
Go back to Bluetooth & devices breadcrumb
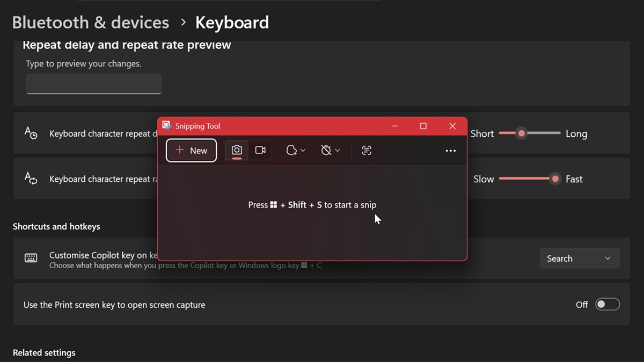pos(91,23)
